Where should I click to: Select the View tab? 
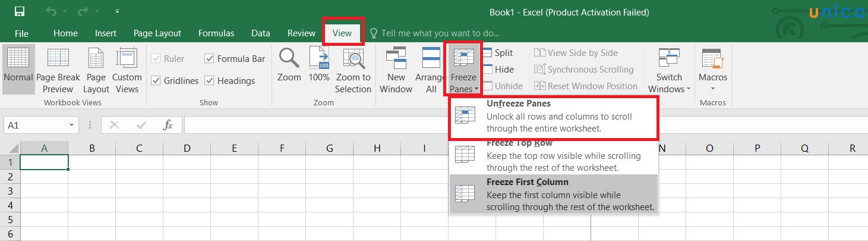(x=342, y=33)
